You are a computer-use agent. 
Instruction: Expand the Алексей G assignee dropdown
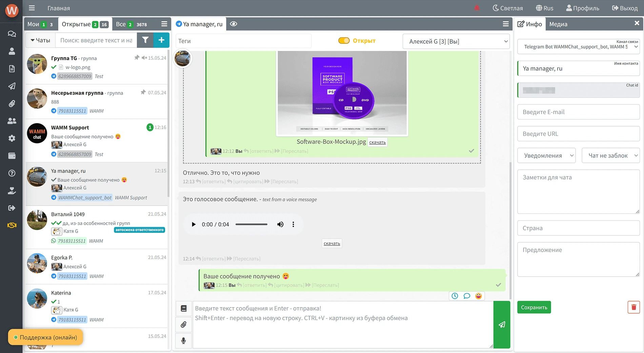pyautogui.click(x=456, y=41)
